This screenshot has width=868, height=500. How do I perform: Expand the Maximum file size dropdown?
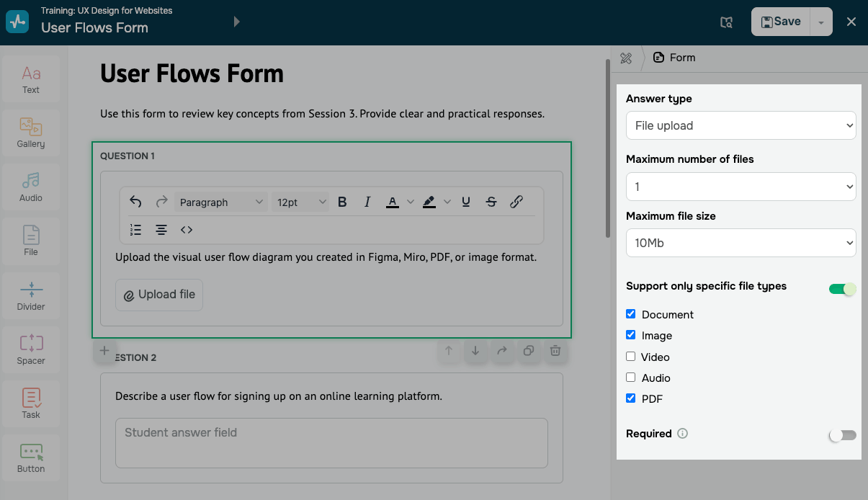tap(741, 243)
